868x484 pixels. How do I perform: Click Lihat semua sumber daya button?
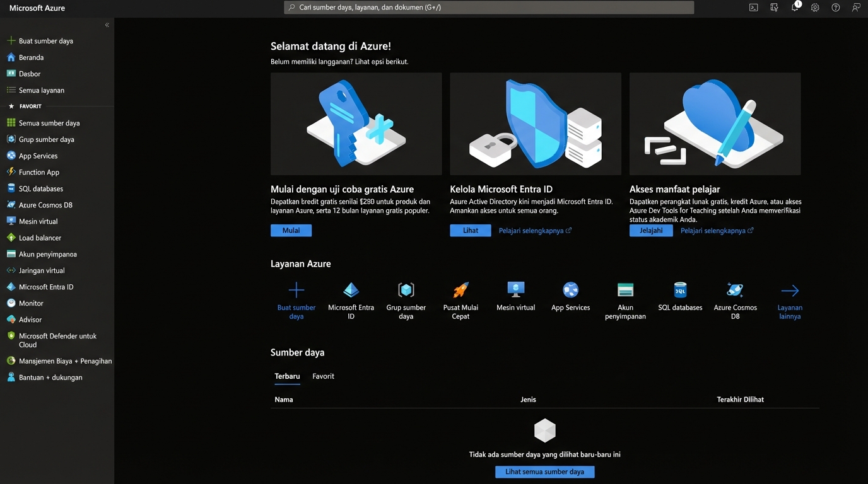(544, 471)
